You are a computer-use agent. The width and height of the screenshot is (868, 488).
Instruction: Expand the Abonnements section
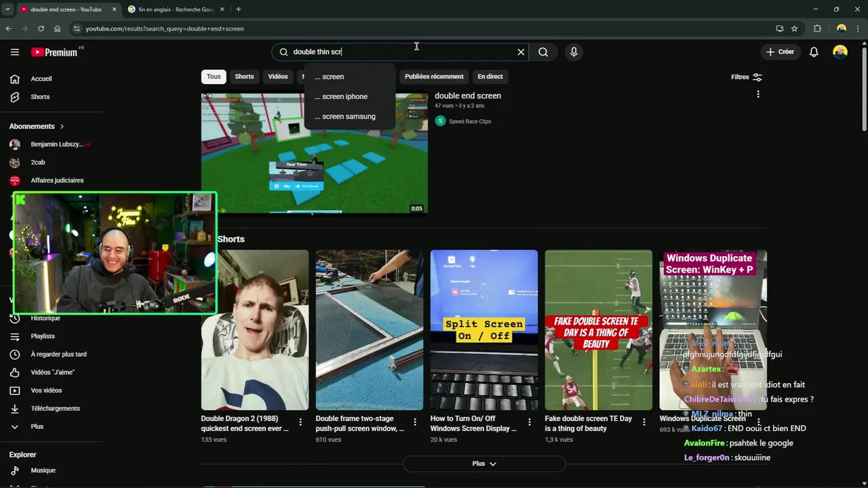point(37,126)
